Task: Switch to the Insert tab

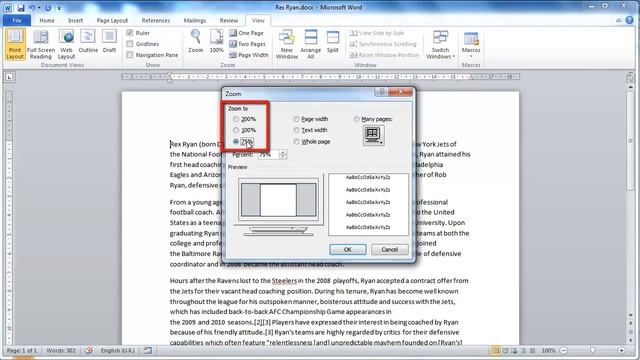Action: [75, 20]
